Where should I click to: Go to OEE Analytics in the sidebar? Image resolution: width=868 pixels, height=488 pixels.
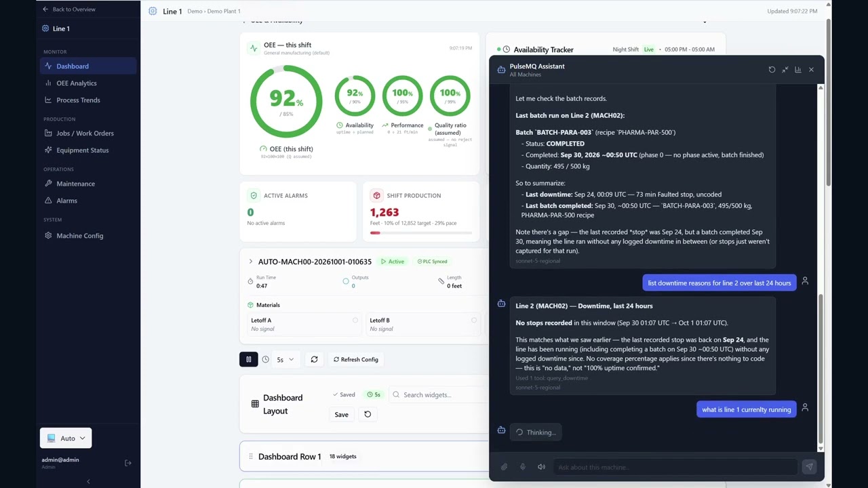click(x=88, y=83)
